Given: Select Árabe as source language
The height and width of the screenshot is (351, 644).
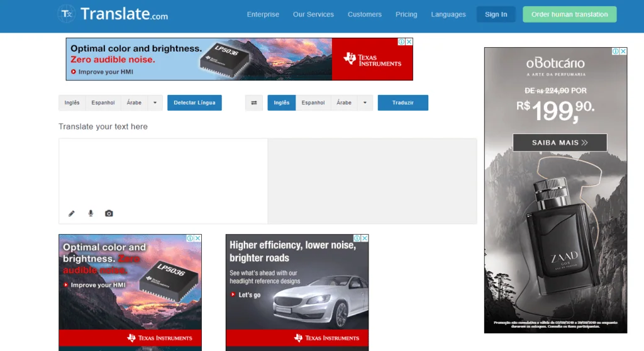Looking at the screenshot, I should [134, 103].
